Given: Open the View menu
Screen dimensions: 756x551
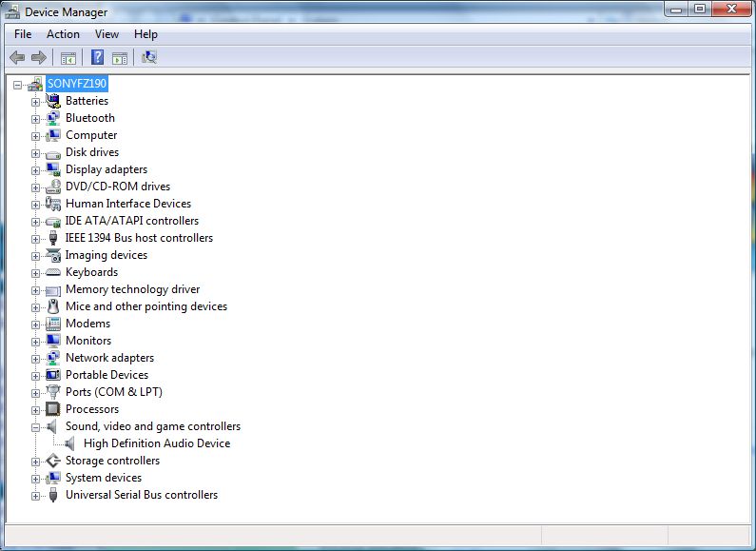Looking at the screenshot, I should pos(107,34).
